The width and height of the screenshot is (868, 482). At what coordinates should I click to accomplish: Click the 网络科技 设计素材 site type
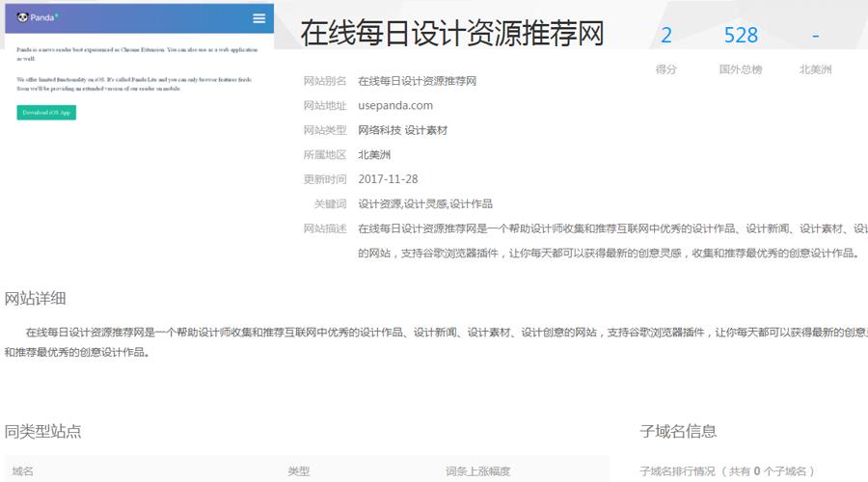pyautogui.click(x=402, y=130)
